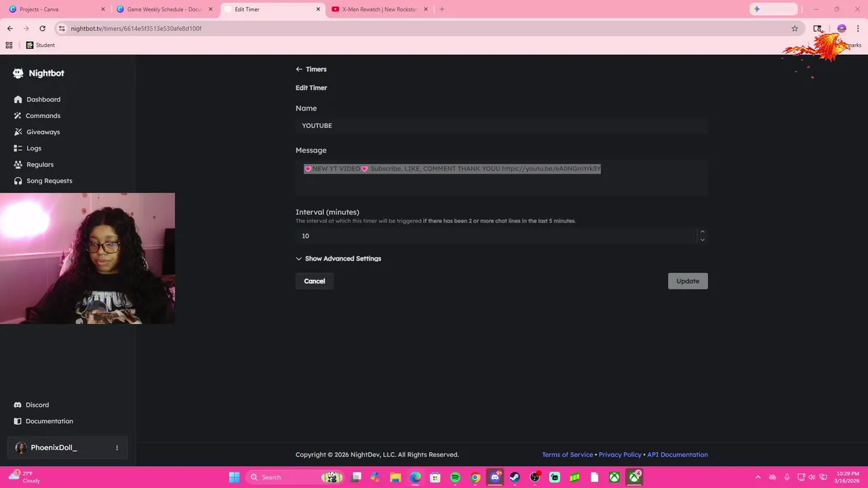The image size is (868, 488).
Task: Open Spotify from the taskbar
Action: point(455,477)
